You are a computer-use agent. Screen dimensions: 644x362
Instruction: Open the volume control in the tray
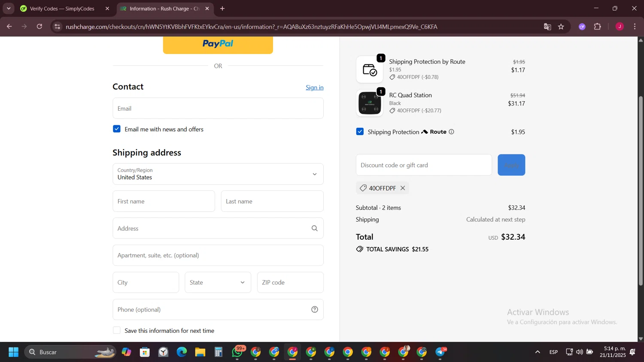coord(580,352)
